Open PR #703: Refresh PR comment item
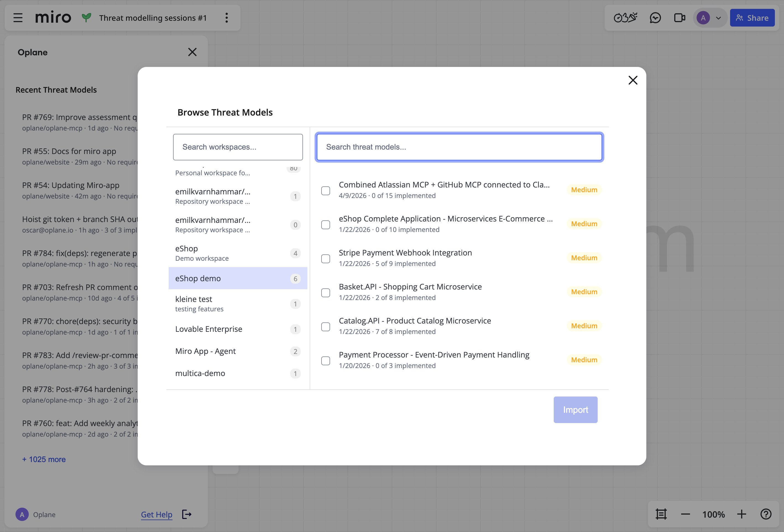This screenshot has height=532, width=784. pyautogui.click(x=80, y=293)
